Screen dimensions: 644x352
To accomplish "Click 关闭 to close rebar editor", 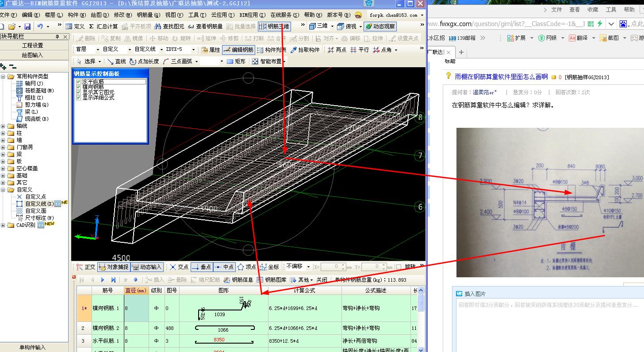I will pos(322,280).
